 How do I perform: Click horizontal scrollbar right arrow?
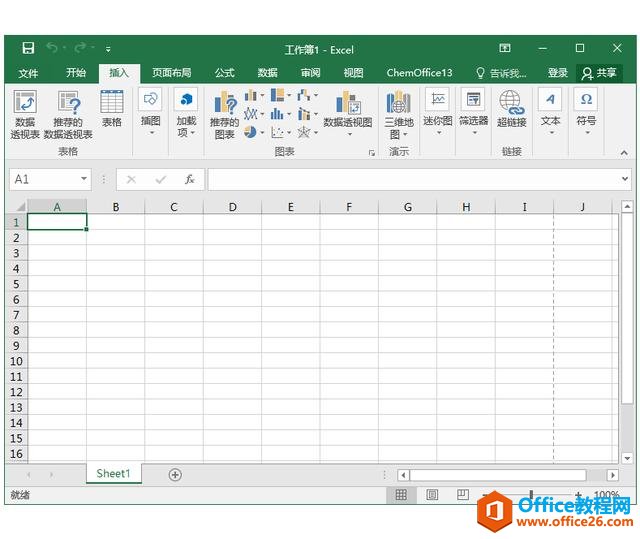(x=612, y=475)
